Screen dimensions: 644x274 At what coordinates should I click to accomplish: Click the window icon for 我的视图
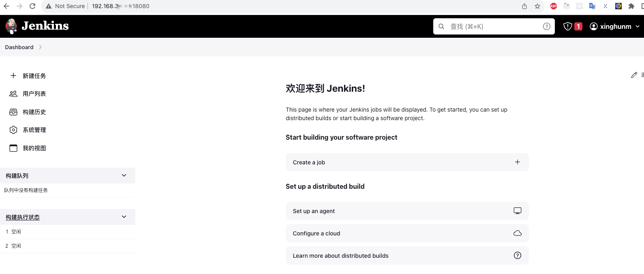coord(13,148)
